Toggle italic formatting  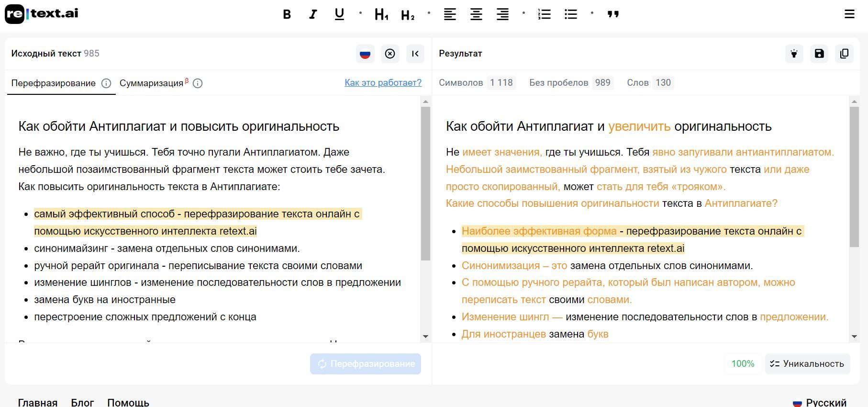click(x=313, y=14)
